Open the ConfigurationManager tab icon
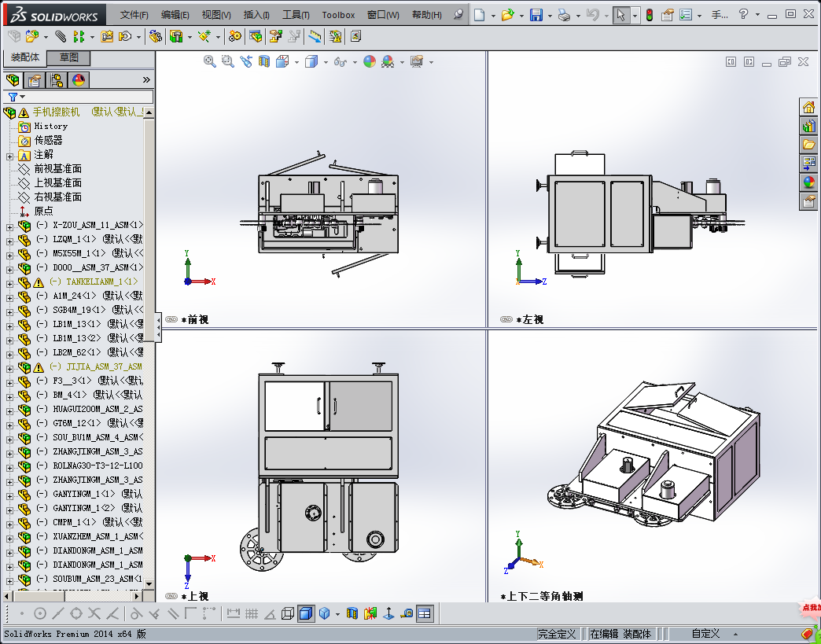 (57, 79)
